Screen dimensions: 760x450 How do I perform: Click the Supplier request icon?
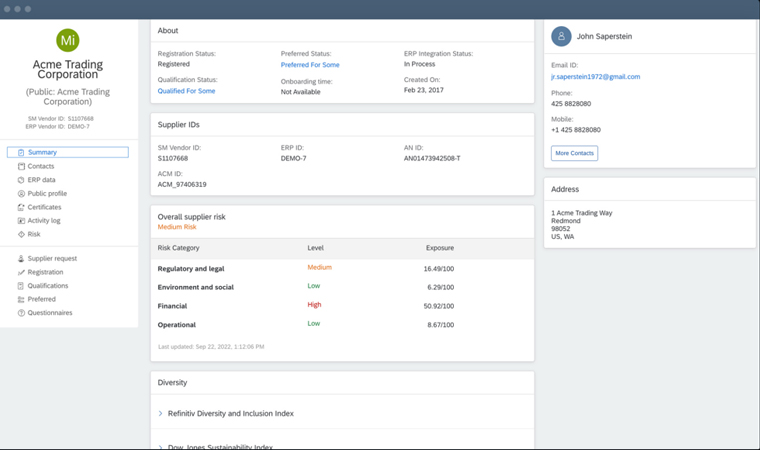click(x=21, y=259)
